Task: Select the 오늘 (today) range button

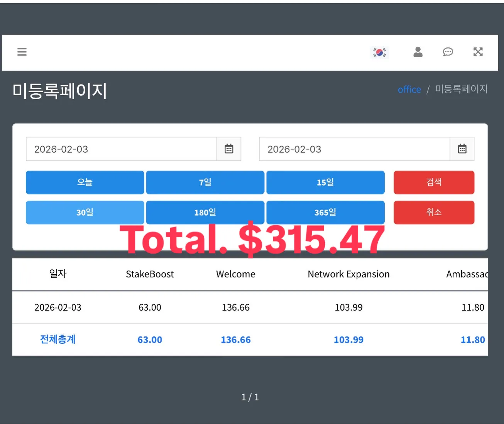Action: tap(85, 182)
